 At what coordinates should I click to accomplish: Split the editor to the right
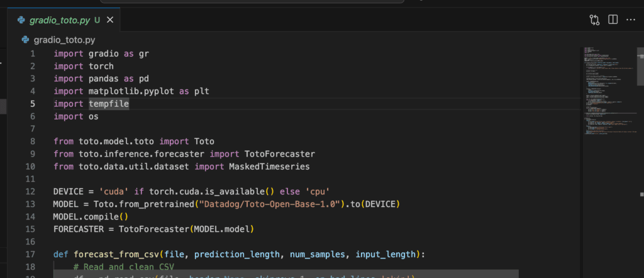pos(613,20)
